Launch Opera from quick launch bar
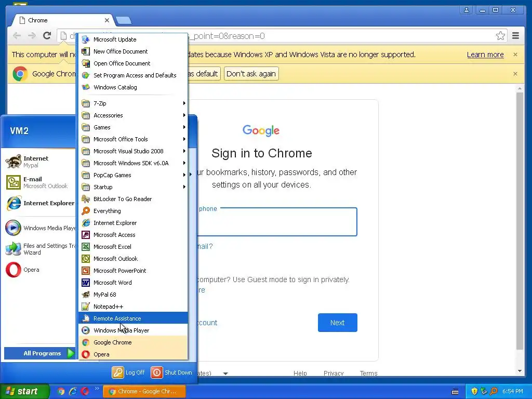 [85, 391]
